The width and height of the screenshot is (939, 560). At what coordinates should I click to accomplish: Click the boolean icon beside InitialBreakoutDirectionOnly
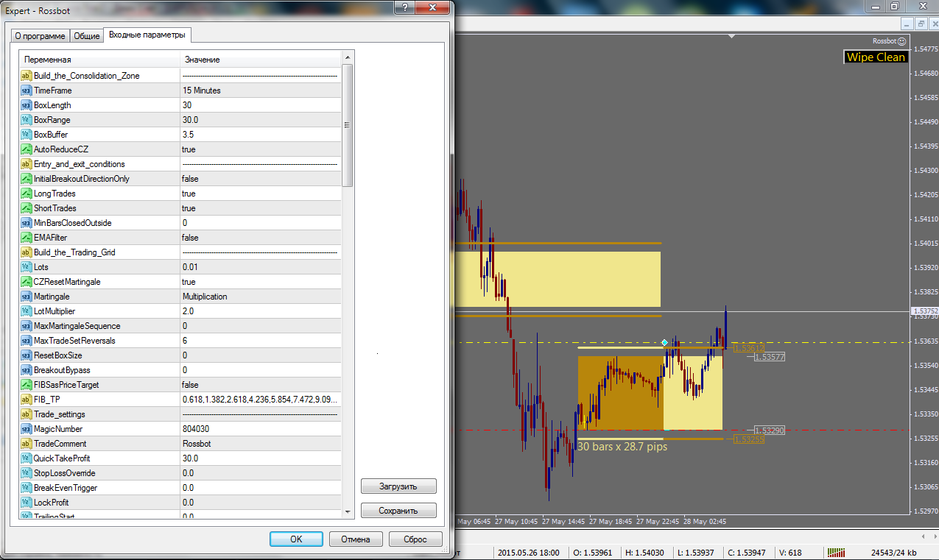pyautogui.click(x=27, y=179)
